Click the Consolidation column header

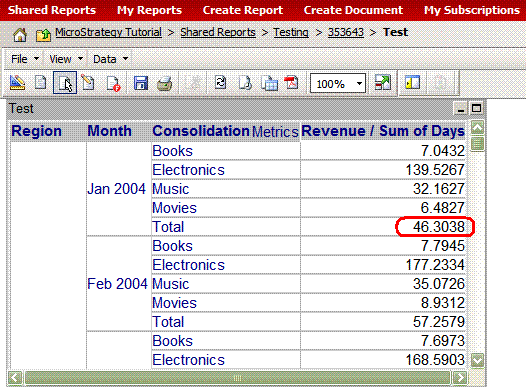[201, 131]
